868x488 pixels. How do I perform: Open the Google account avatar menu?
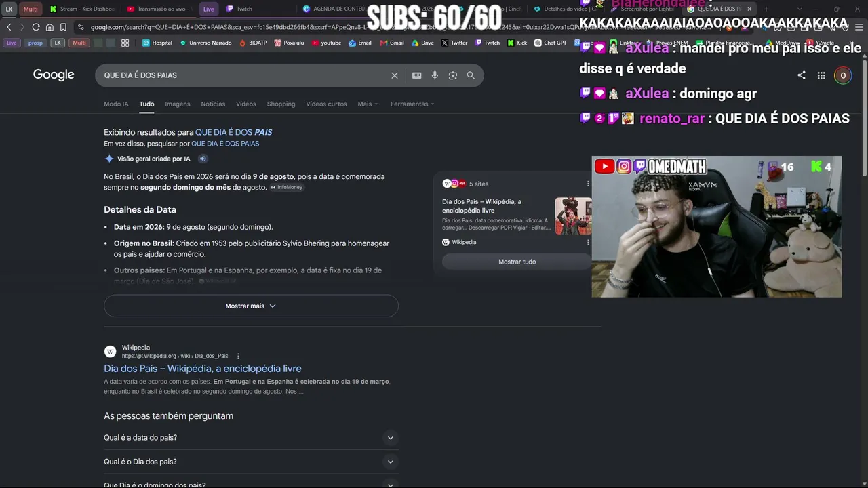point(843,75)
